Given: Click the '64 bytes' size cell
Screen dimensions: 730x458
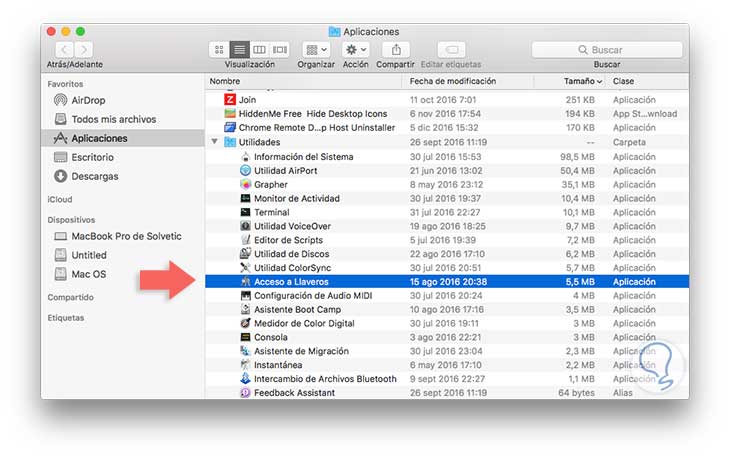Looking at the screenshot, I should tap(576, 393).
